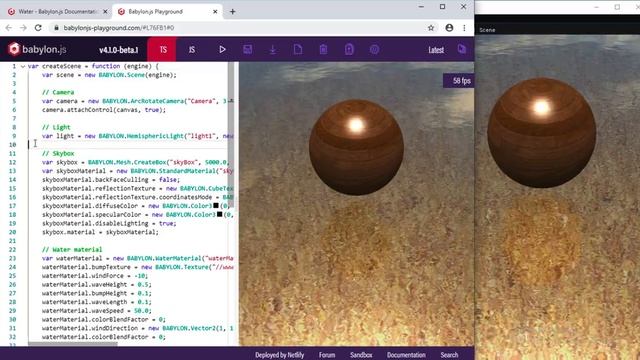Click the address bar URL
Image resolution: width=640 pixels, height=360 pixels.
[x=119, y=28]
